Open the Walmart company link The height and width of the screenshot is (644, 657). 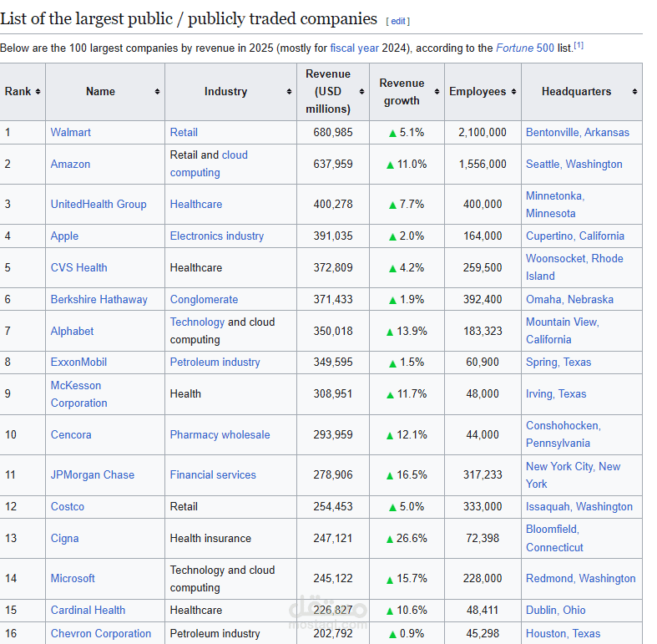click(x=70, y=133)
